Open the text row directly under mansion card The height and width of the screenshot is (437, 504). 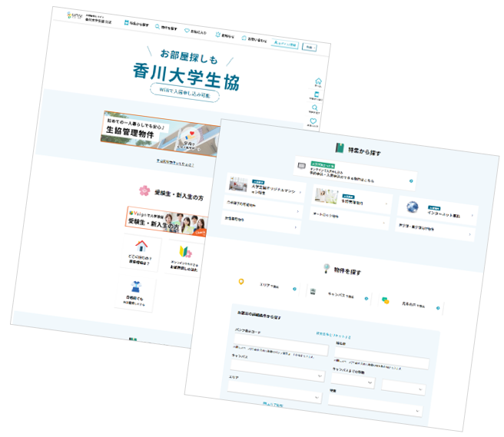point(263,207)
